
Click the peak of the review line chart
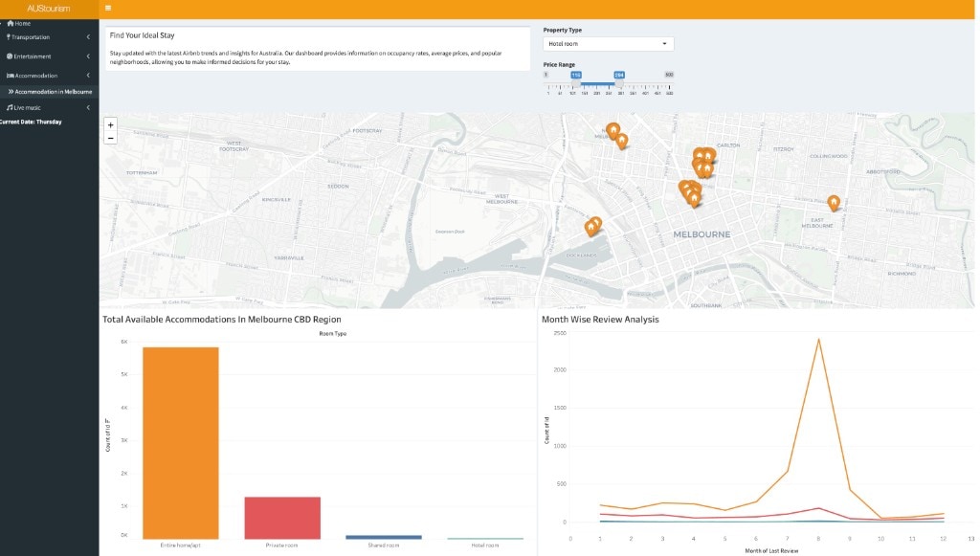point(818,339)
